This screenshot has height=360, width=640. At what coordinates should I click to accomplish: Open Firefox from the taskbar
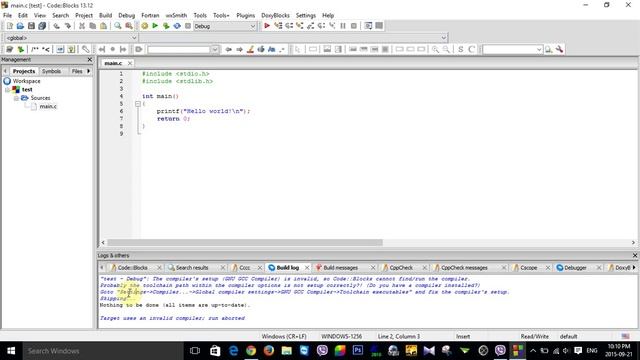[x=269, y=351]
